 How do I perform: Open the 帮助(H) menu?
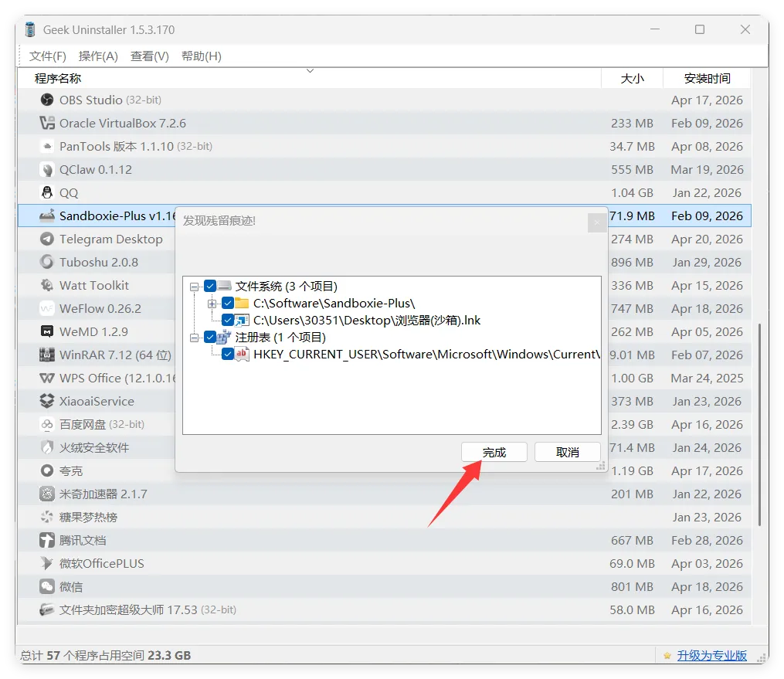coord(202,56)
